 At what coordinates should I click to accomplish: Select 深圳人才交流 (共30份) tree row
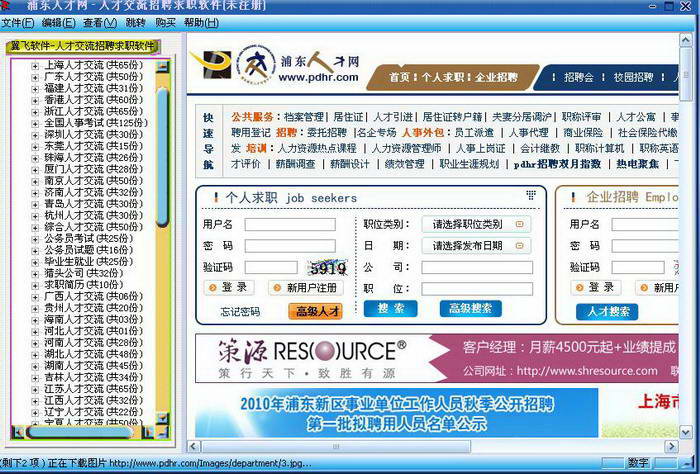93,135
